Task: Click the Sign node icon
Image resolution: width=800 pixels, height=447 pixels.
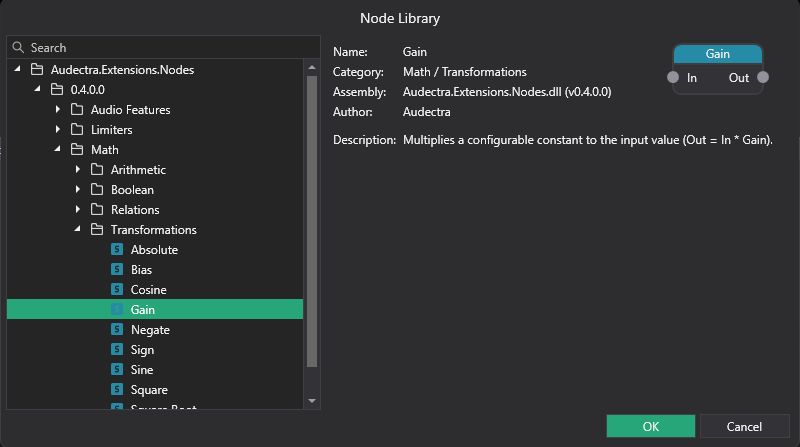Action: click(x=117, y=349)
